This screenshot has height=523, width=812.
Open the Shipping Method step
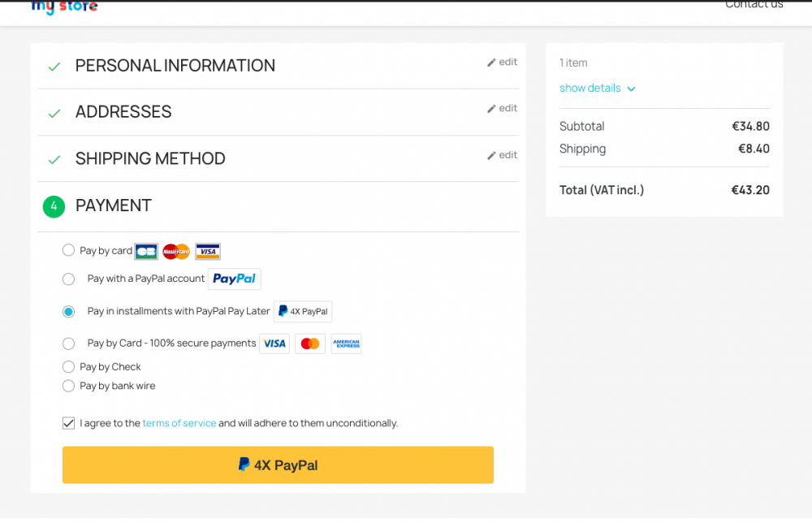[x=150, y=158]
